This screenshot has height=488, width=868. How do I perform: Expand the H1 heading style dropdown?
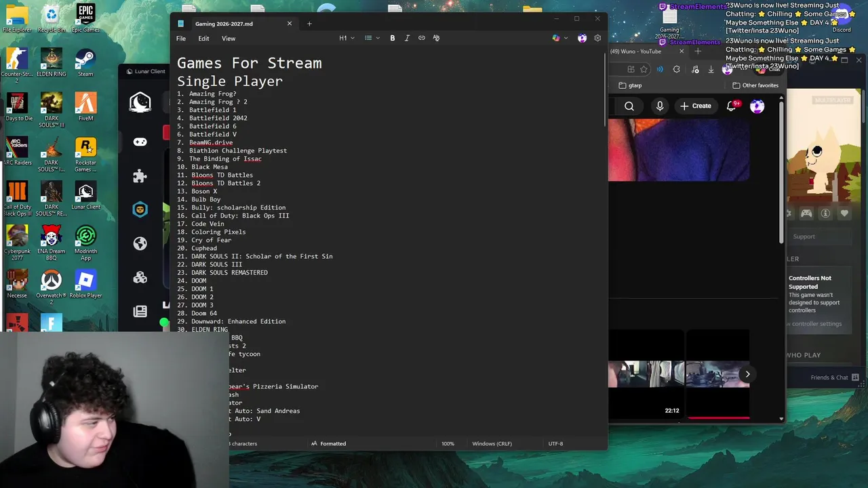point(347,38)
